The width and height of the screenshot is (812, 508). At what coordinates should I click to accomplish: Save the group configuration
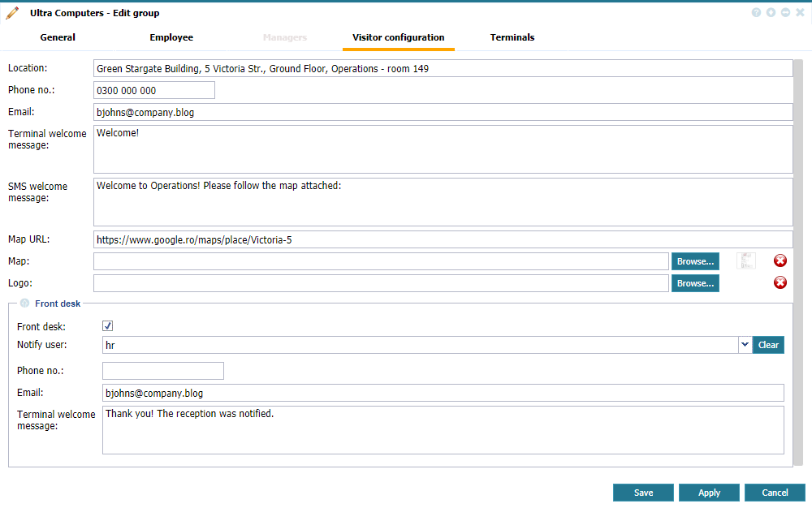coord(643,493)
